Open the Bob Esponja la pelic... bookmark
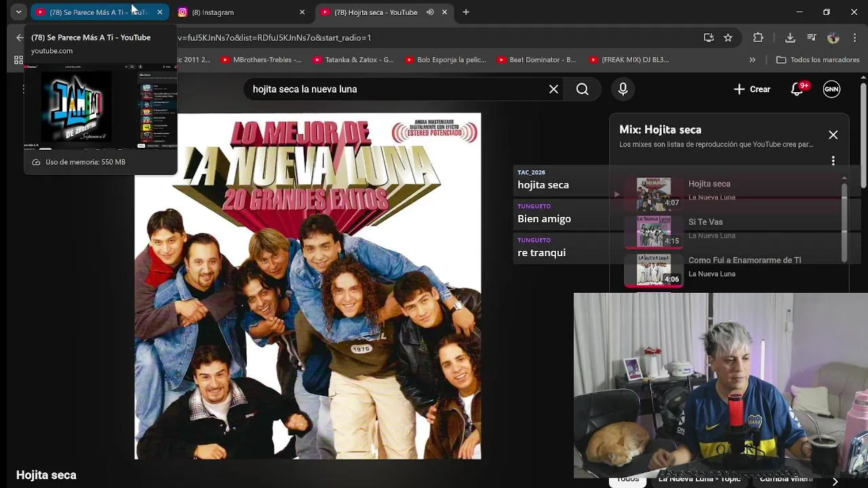The image size is (868, 488). coord(445,60)
